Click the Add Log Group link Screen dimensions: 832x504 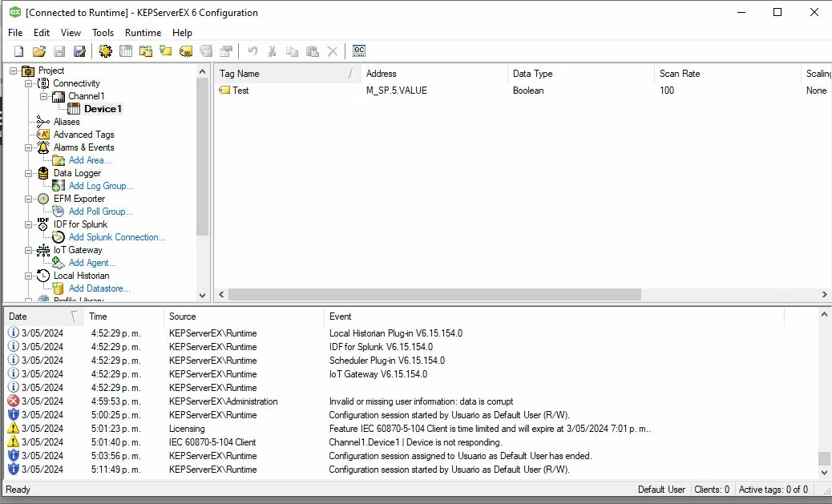point(101,186)
